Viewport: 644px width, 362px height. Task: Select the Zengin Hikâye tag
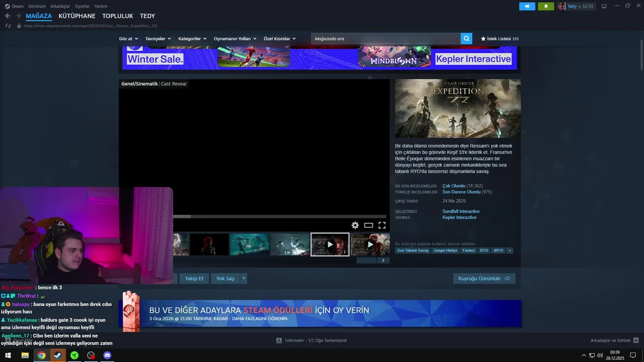(445, 250)
